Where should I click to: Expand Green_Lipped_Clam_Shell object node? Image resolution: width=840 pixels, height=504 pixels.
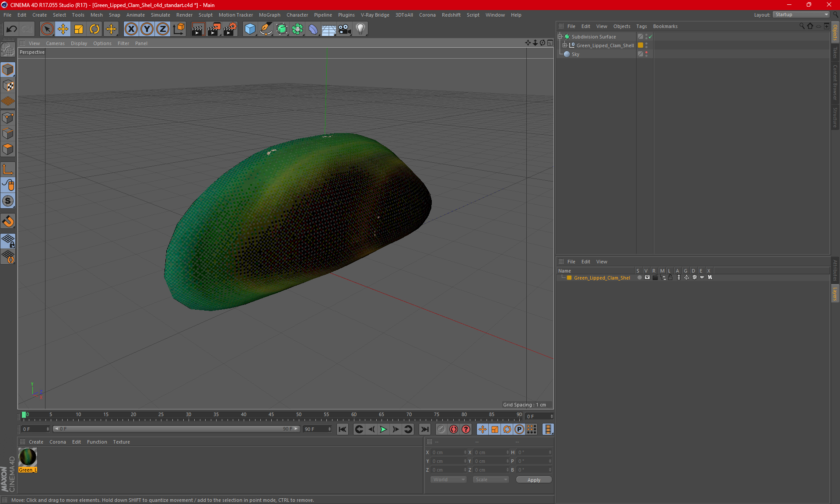[564, 45]
